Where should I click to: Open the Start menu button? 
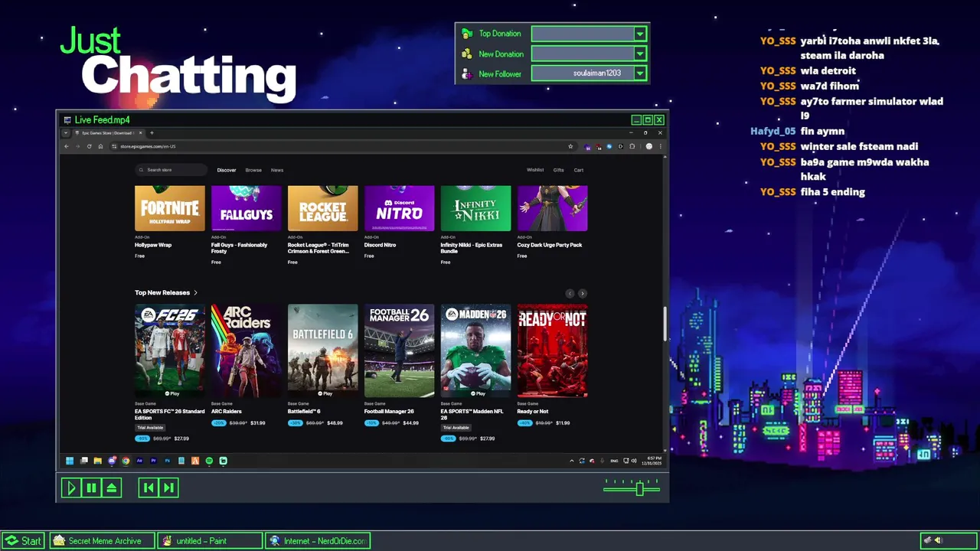pyautogui.click(x=23, y=541)
